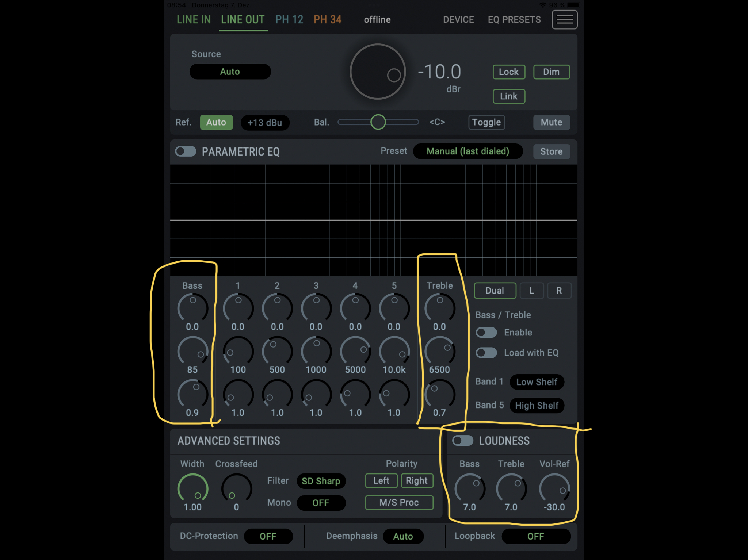The width and height of the screenshot is (748, 560).
Task: Toggle the Lock volume button
Action: point(509,72)
